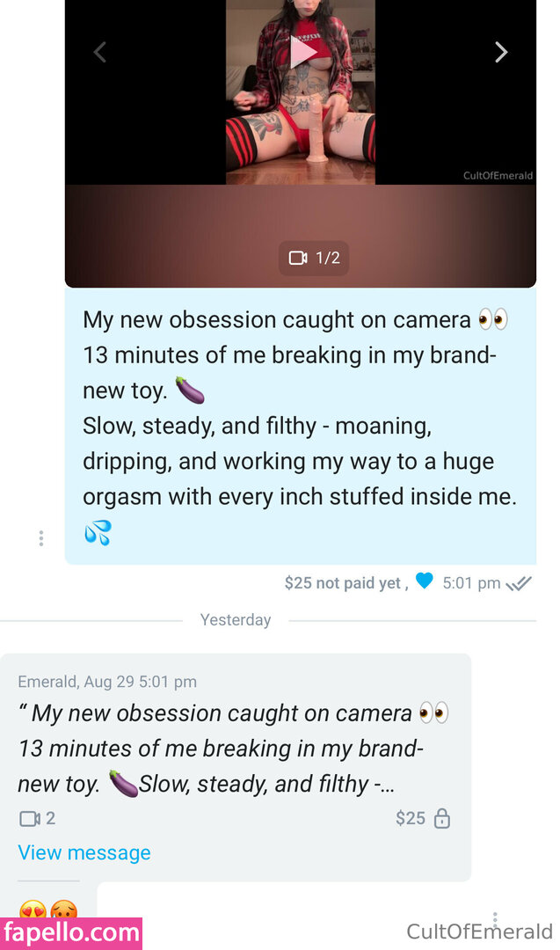Click the lock icon next to $25

point(442,819)
